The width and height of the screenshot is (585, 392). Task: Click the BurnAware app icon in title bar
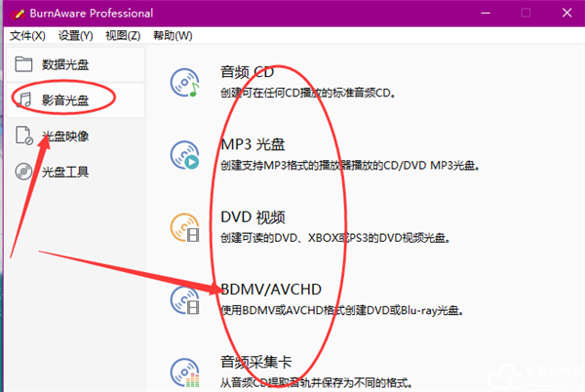pyautogui.click(x=18, y=14)
